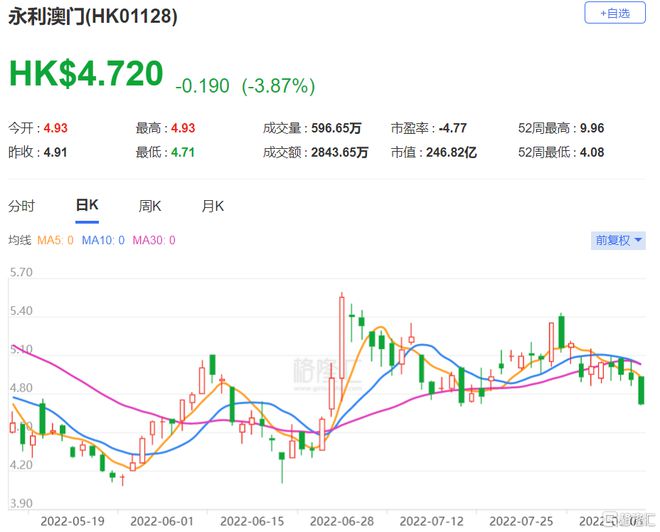
Task: Click the 成交量 value 596.65万
Action: (x=336, y=128)
